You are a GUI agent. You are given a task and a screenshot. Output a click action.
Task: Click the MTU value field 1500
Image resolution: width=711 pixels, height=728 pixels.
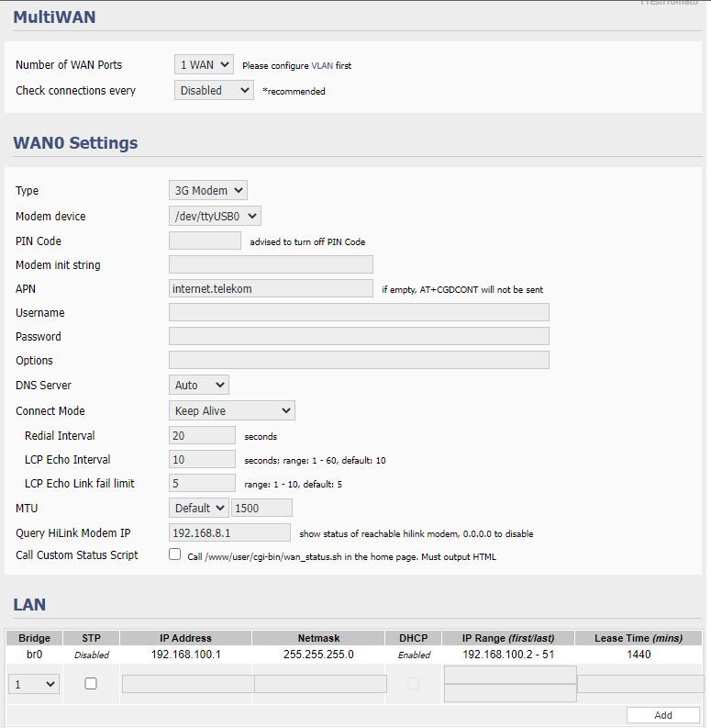[261, 508]
